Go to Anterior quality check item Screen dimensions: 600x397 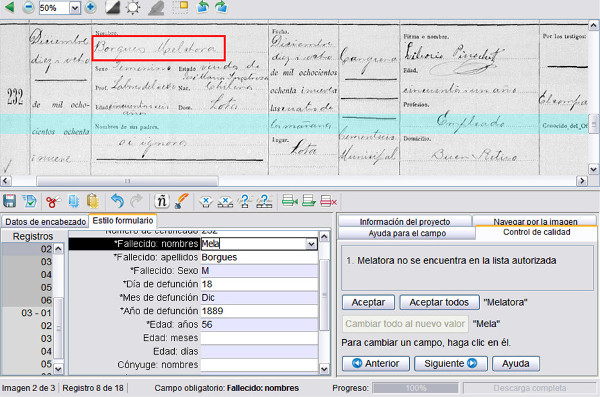click(375, 363)
